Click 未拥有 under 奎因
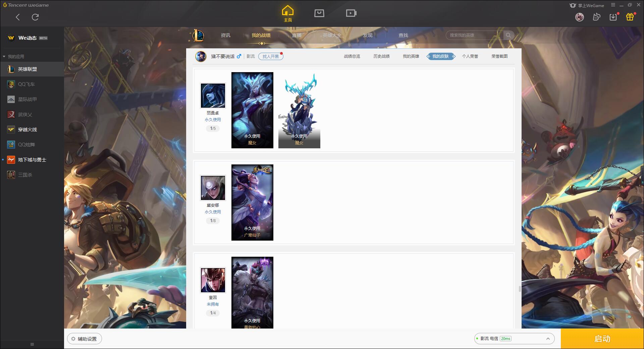 tap(213, 304)
